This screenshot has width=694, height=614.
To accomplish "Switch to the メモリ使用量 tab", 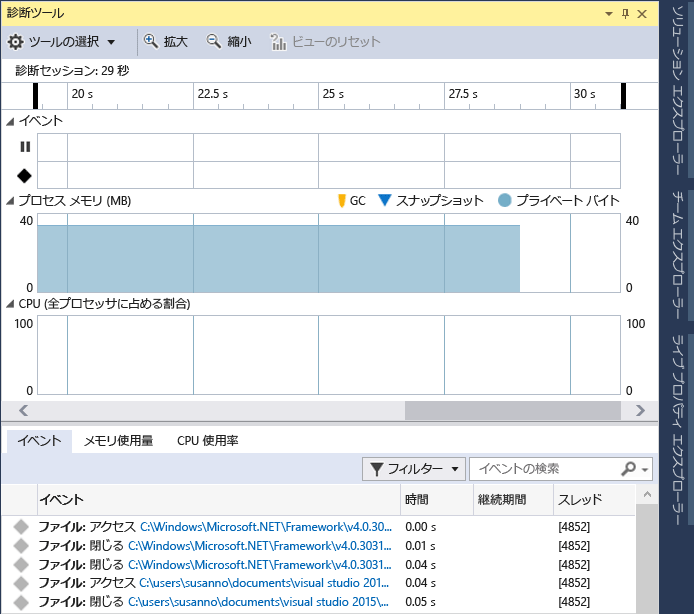I will 118,441.
